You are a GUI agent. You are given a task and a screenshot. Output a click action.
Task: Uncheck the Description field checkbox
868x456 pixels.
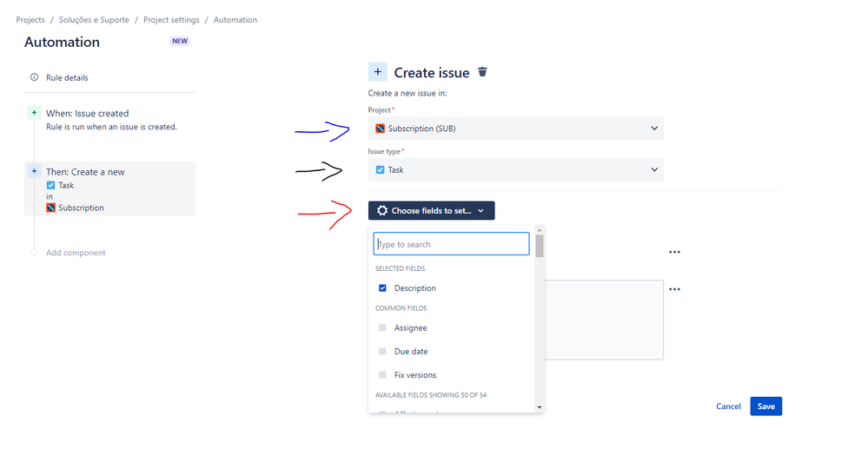click(x=382, y=287)
